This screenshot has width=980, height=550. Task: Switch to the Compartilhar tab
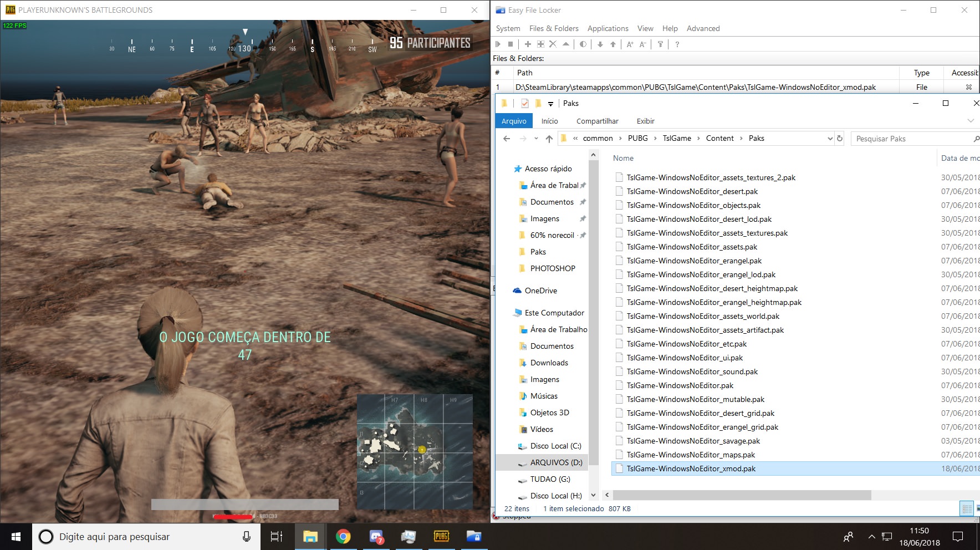click(597, 121)
